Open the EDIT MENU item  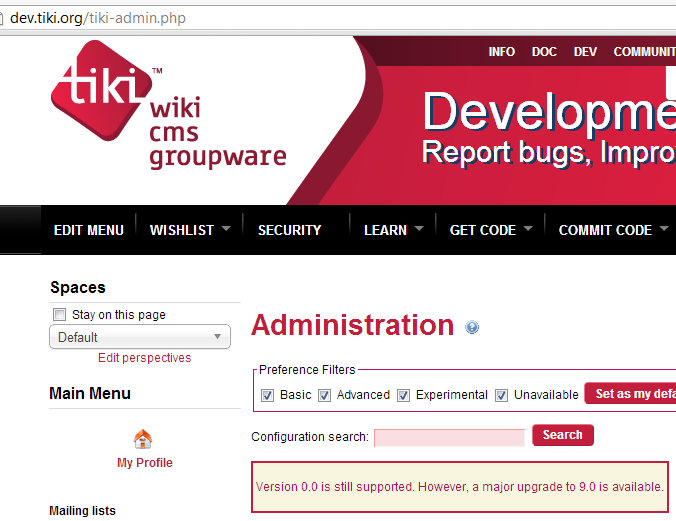click(x=88, y=230)
